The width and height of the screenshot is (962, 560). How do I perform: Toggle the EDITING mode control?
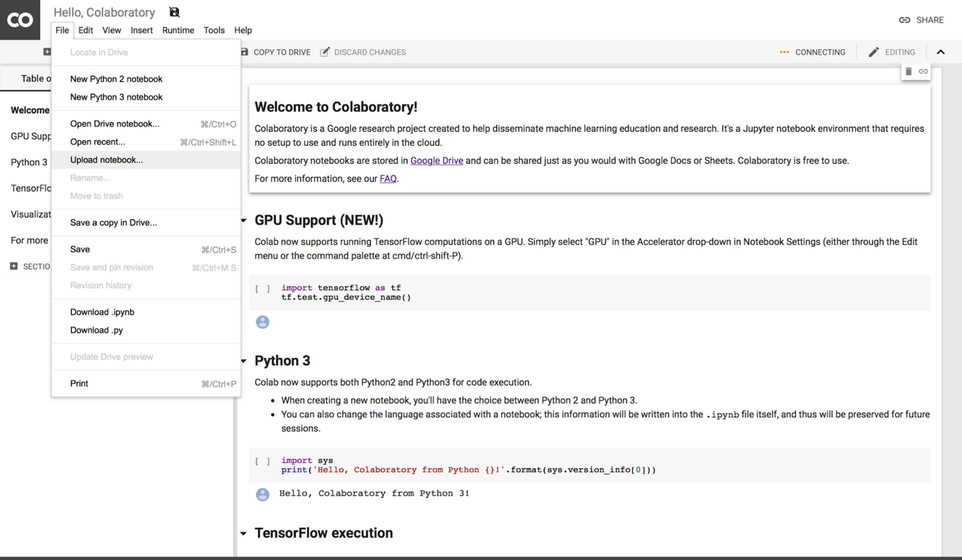coord(892,52)
